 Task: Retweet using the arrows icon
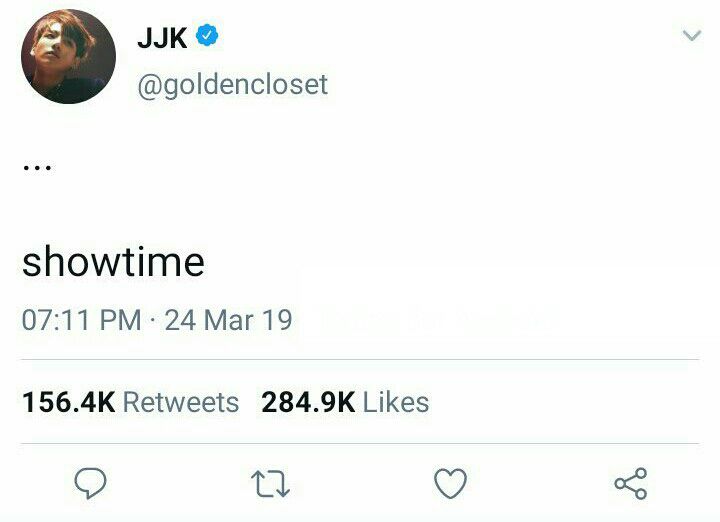tap(270, 483)
